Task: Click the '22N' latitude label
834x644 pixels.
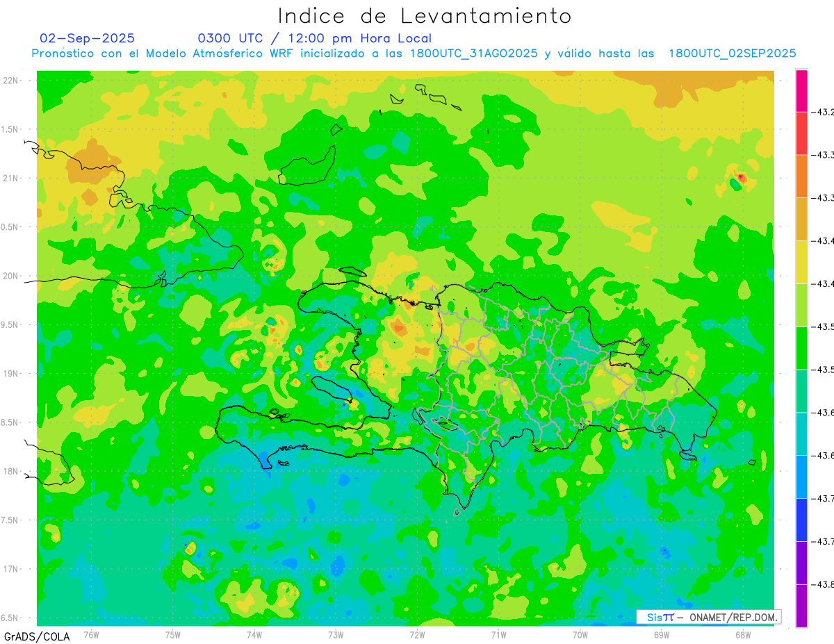Action: [11, 81]
